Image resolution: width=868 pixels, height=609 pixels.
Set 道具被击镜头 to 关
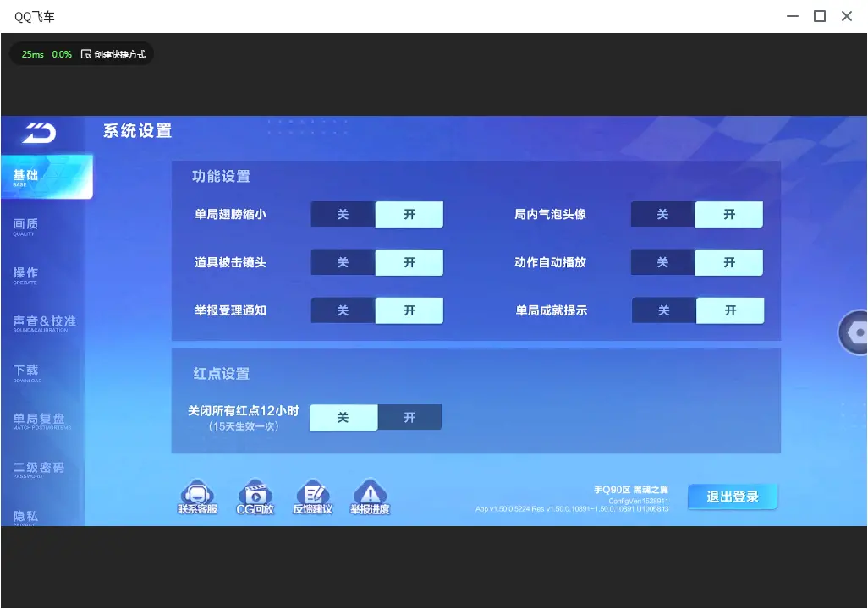[343, 262]
